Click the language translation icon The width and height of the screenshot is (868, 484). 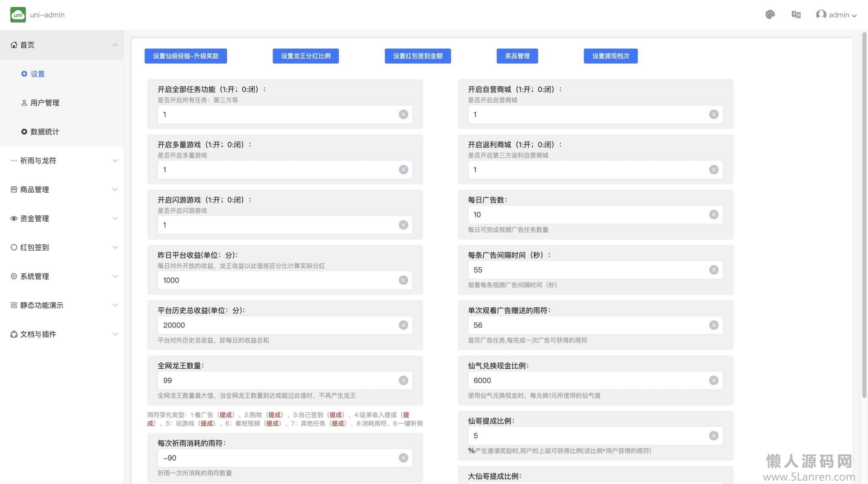point(796,15)
